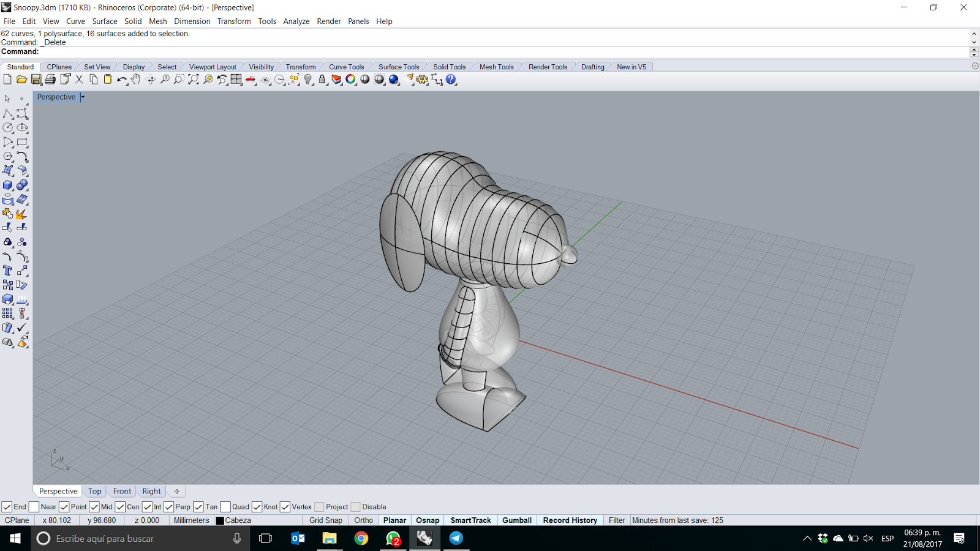Click the Undo arrow icon
The height and width of the screenshot is (551, 980).
coord(122,80)
